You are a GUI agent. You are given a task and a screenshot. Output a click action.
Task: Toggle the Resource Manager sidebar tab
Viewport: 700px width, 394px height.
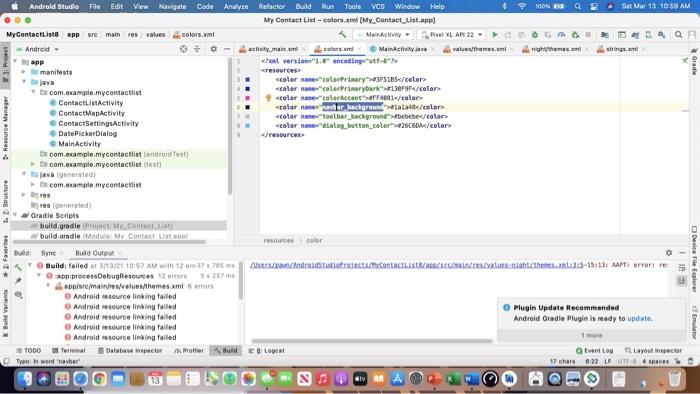click(5, 128)
